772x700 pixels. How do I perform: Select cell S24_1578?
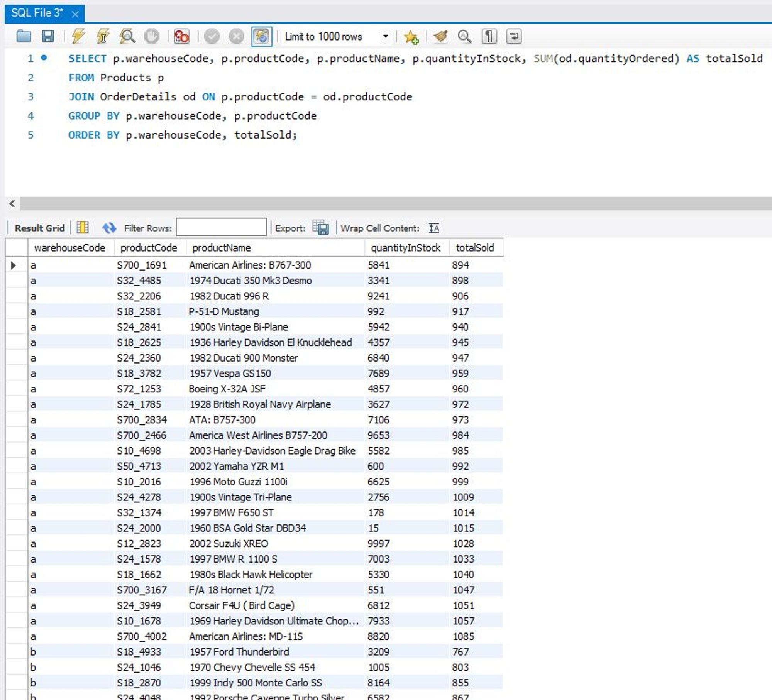(x=150, y=559)
